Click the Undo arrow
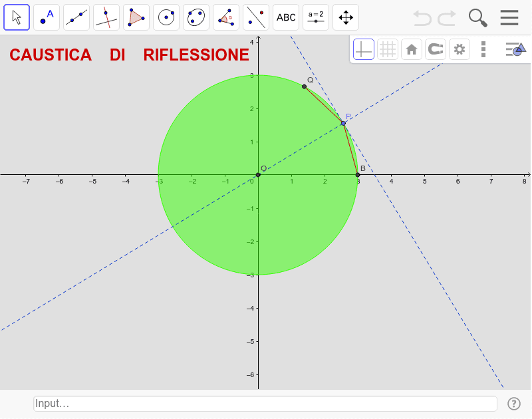532x419 pixels. tap(422, 18)
